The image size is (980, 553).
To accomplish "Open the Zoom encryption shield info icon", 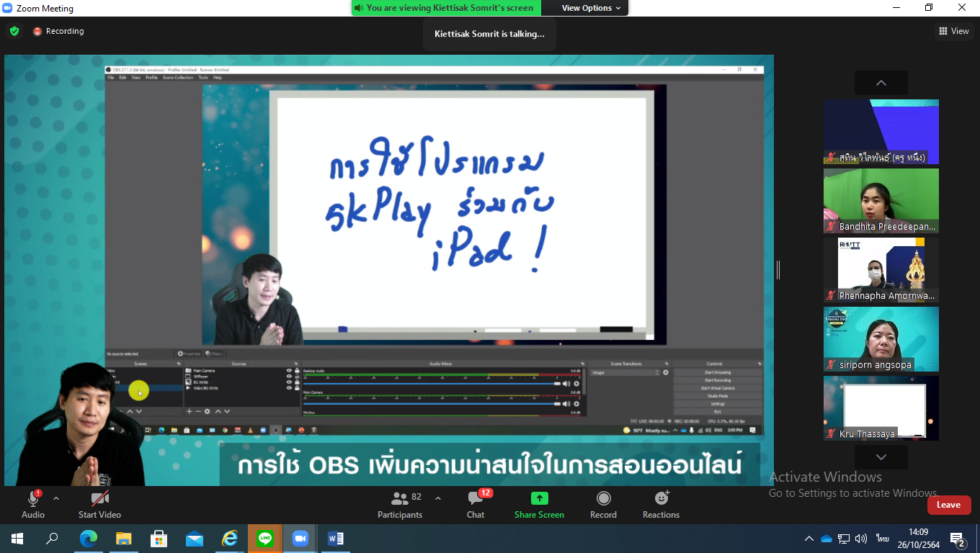I will (x=14, y=31).
